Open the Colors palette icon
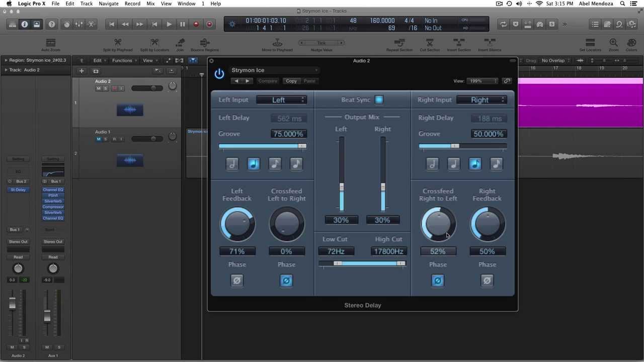 point(631,45)
